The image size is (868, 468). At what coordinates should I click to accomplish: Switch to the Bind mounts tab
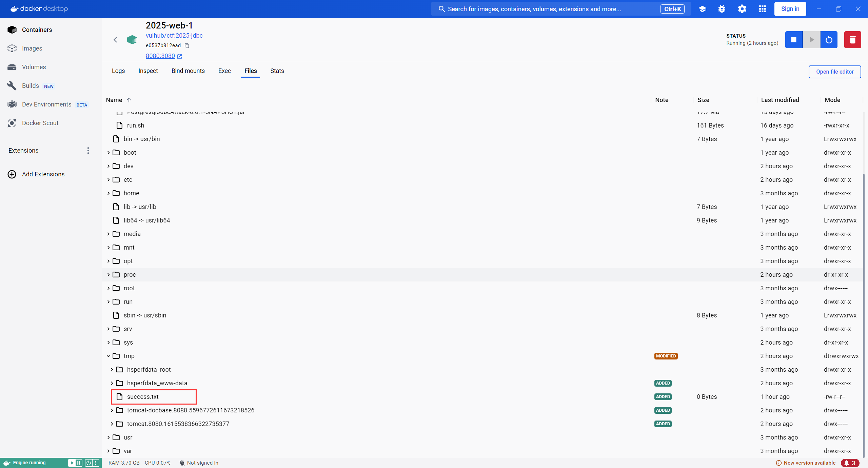click(x=188, y=71)
